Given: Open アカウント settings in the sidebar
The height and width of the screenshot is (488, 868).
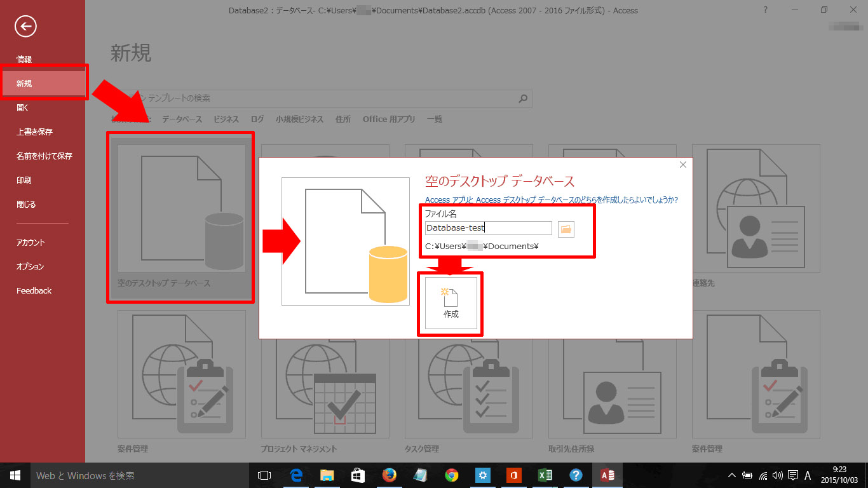Looking at the screenshot, I should (31, 242).
